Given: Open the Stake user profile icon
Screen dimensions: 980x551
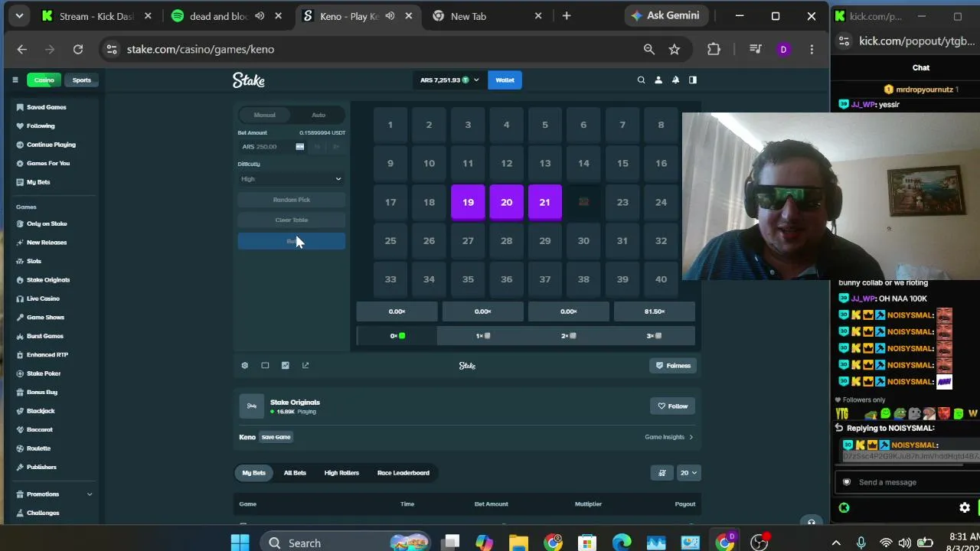Looking at the screenshot, I should tap(658, 80).
